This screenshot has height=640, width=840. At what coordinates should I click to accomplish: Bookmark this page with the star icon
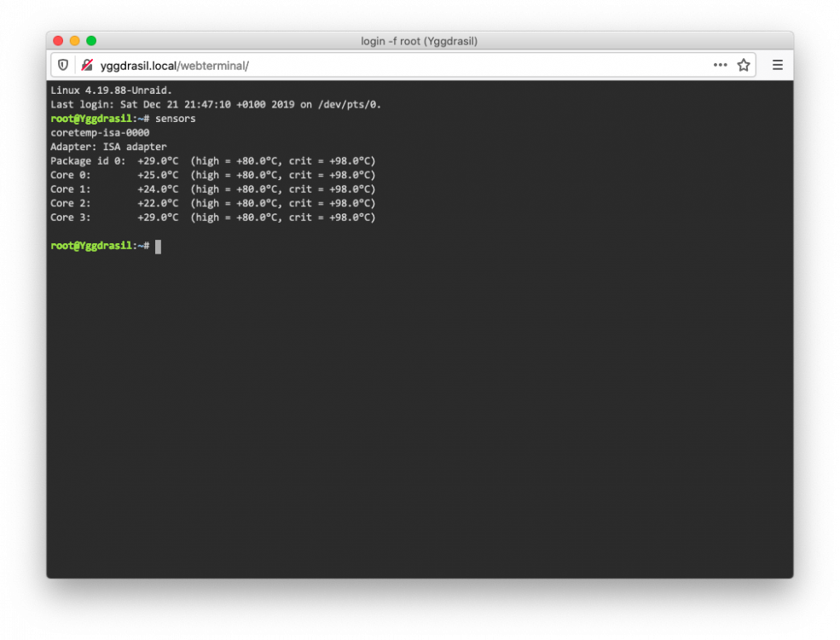tap(744, 66)
